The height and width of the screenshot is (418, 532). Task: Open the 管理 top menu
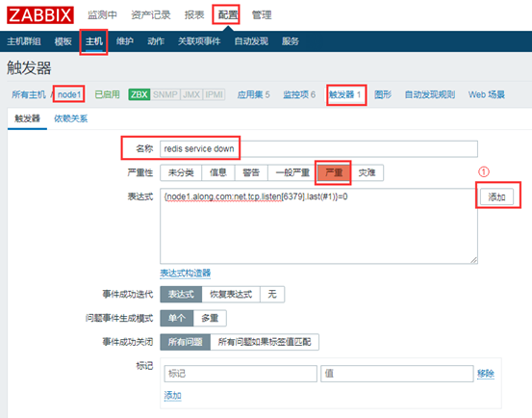point(262,15)
